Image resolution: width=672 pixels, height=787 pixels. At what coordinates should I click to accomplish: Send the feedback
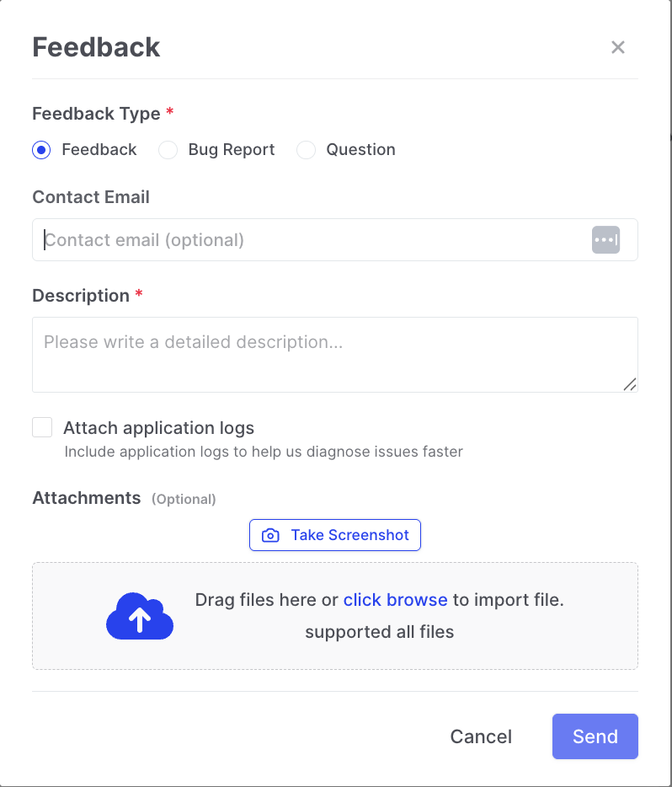pos(595,736)
